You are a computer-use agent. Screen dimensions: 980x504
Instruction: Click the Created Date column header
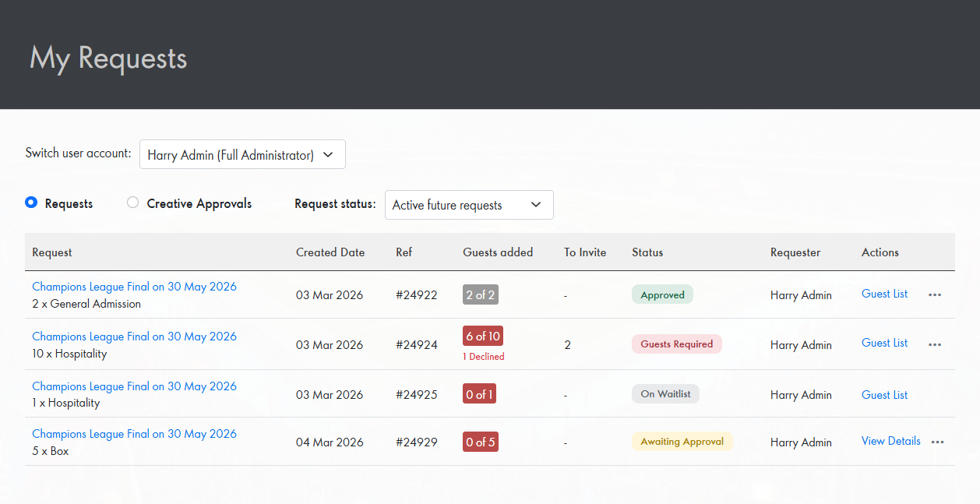[330, 252]
